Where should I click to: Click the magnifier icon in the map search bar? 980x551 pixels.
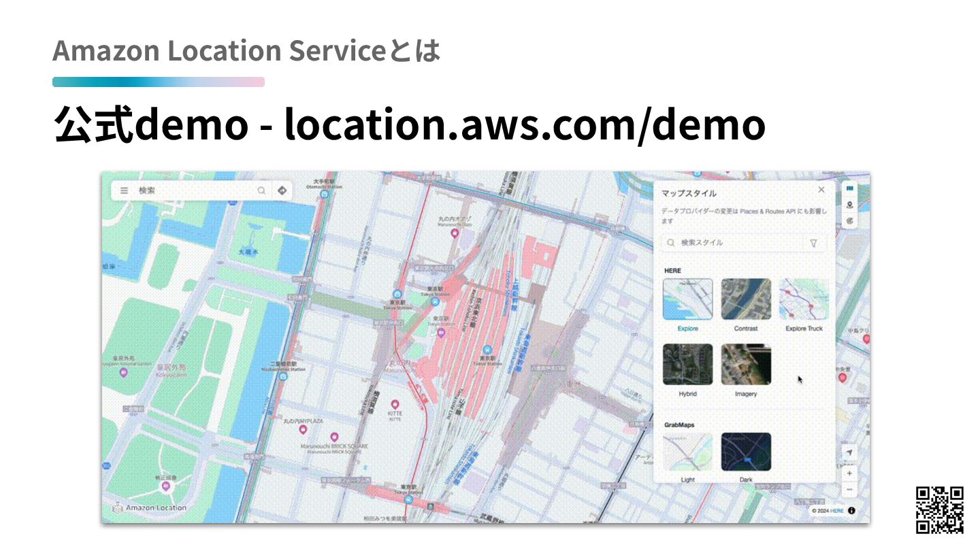tap(261, 191)
